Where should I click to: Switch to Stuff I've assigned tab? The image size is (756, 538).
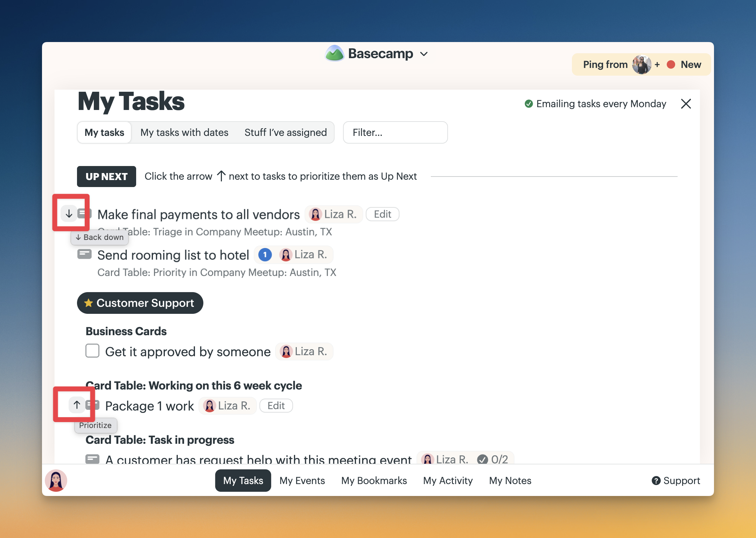(x=286, y=132)
